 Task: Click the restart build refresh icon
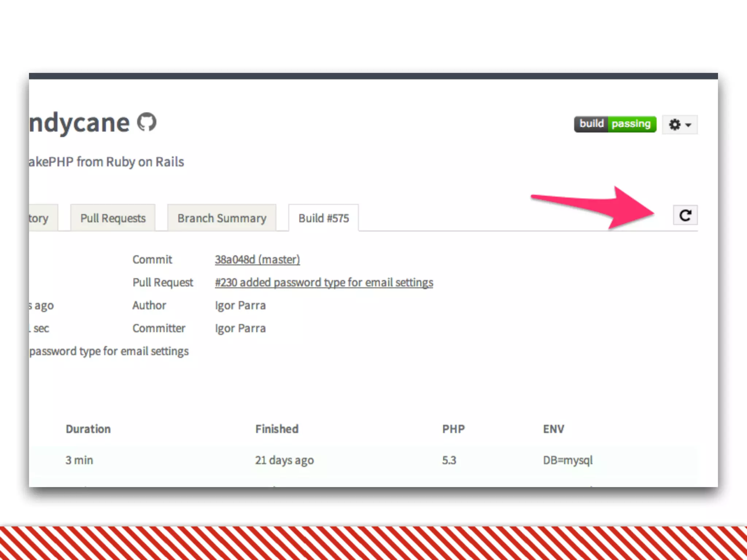(685, 215)
